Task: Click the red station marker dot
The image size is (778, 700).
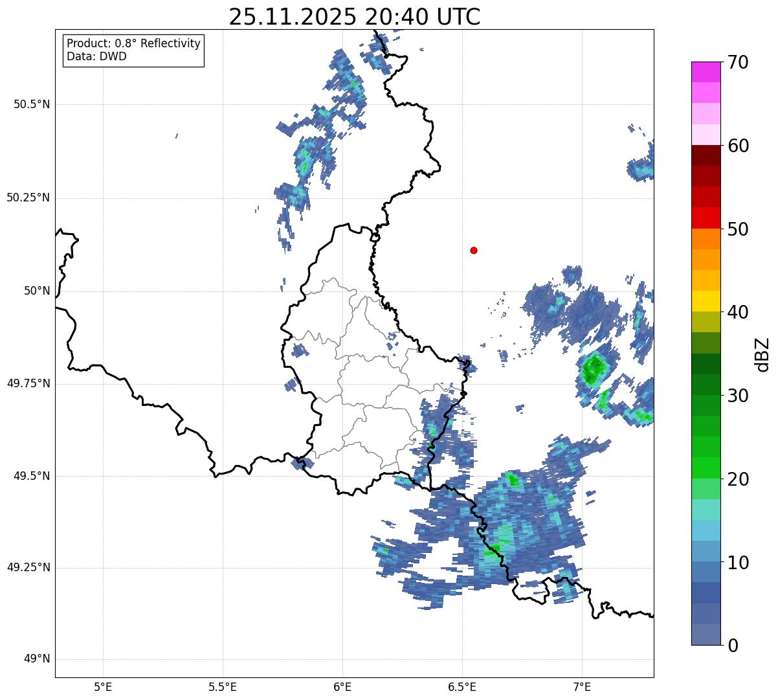Action: 474,250
